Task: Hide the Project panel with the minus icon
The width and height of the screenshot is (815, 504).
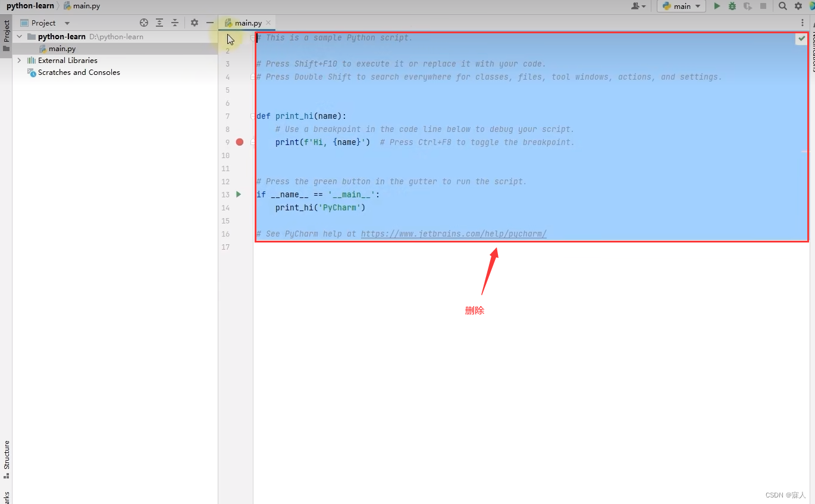Action: [x=209, y=23]
